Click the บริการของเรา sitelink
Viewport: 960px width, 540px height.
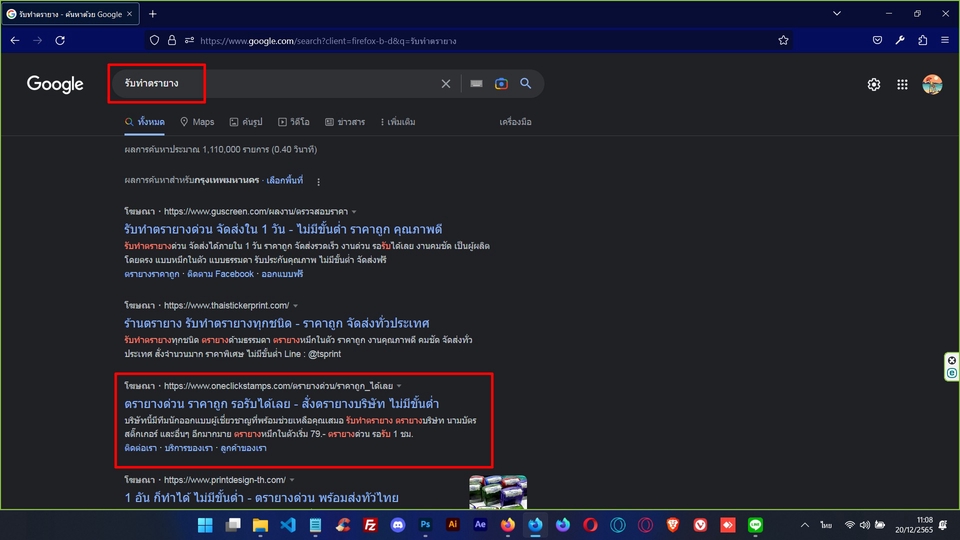point(189,448)
